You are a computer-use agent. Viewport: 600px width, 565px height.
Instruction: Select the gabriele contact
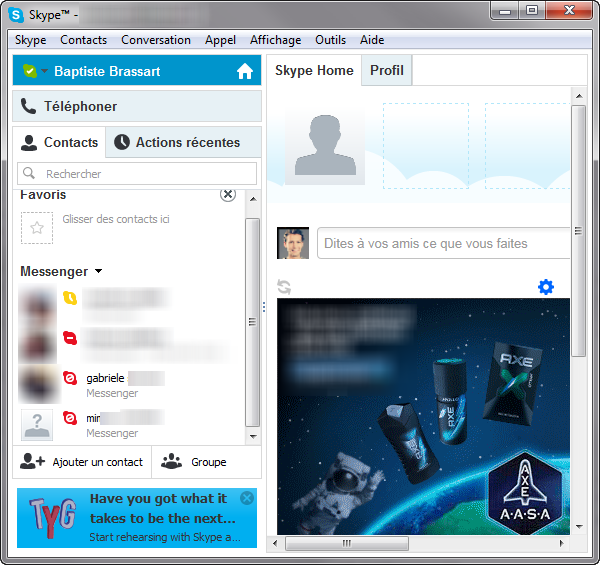[130, 384]
